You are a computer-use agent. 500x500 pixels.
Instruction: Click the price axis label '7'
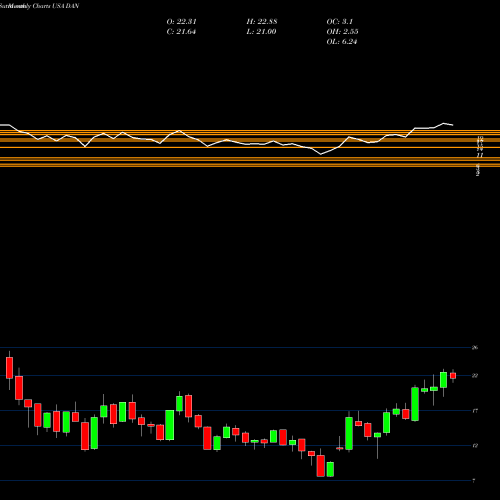(x=474, y=481)
